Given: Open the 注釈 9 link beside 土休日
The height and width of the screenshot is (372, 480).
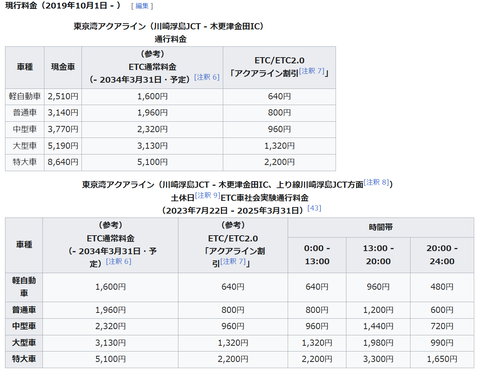Looking at the screenshot, I should click(x=207, y=195).
